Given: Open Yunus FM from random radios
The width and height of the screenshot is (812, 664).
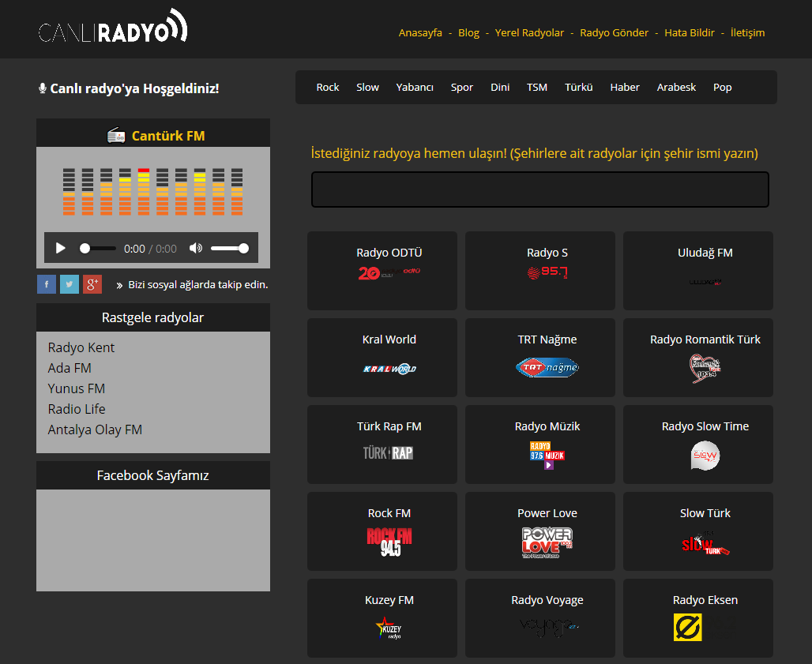Looking at the screenshot, I should tap(77, 388).
